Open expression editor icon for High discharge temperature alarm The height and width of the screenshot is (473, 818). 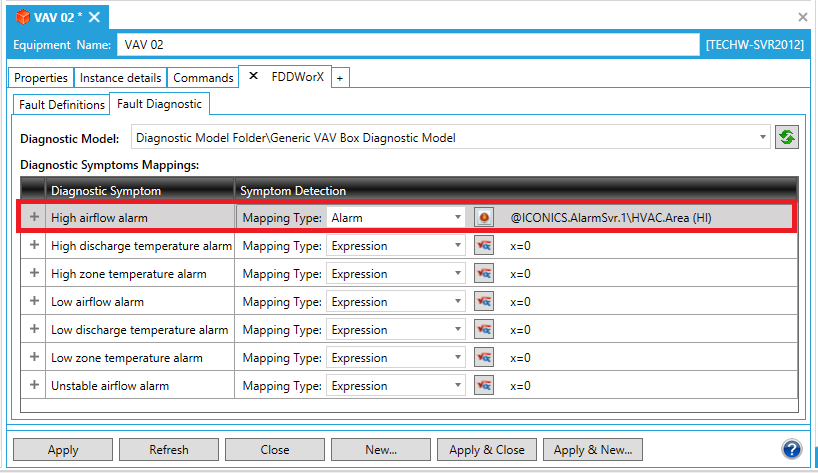[484, 245]
